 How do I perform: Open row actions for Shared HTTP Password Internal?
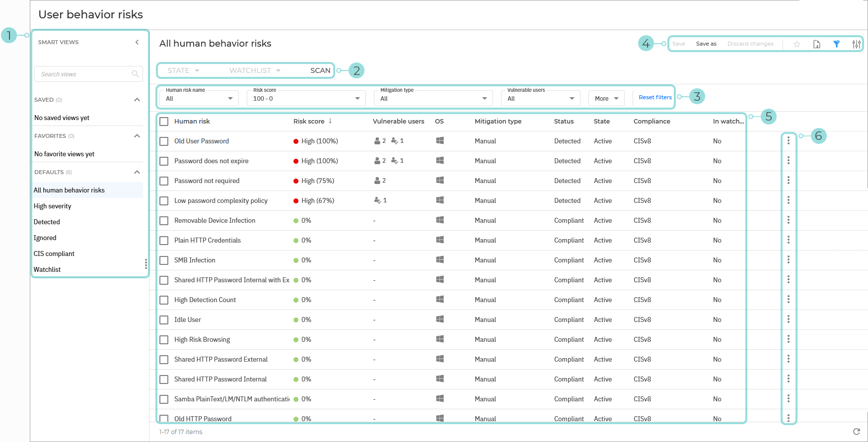coord(789,379)
